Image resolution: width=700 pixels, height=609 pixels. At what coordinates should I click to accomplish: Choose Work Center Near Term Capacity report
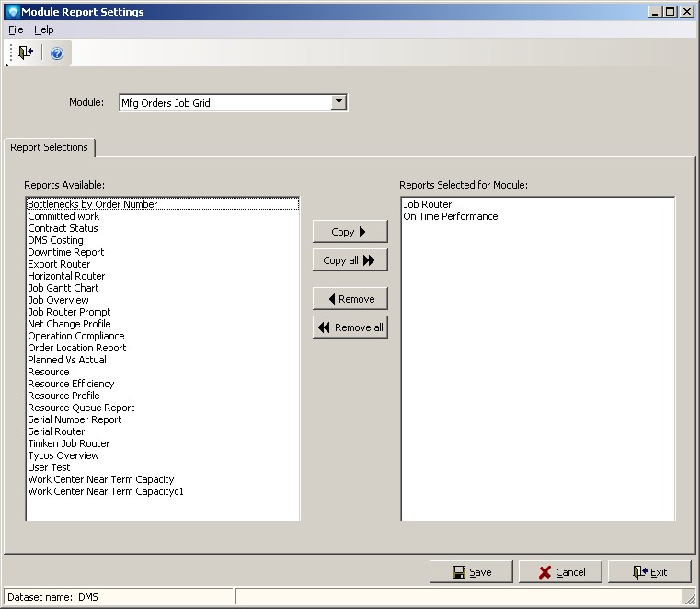[100, 479]
